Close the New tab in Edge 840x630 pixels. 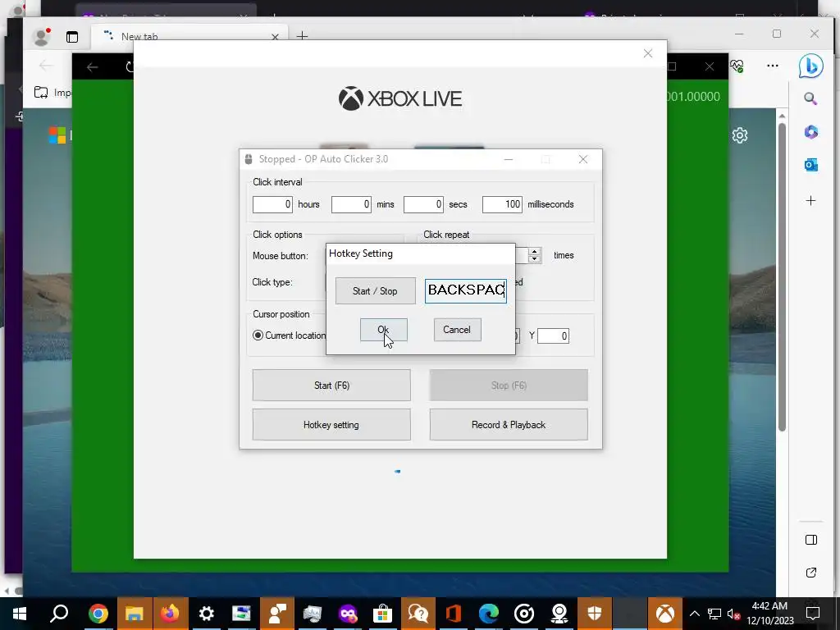coord(275,37)
